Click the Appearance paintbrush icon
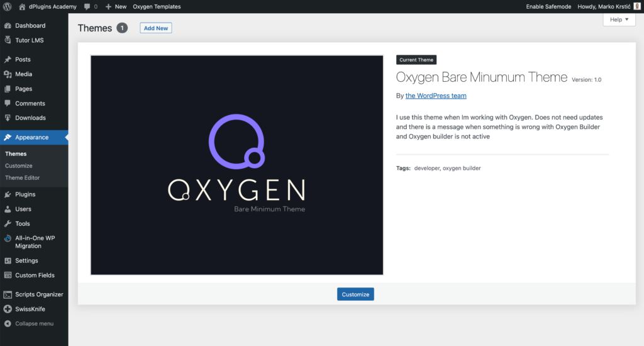The height and width of the screenshot is (346, 644). 8,137
